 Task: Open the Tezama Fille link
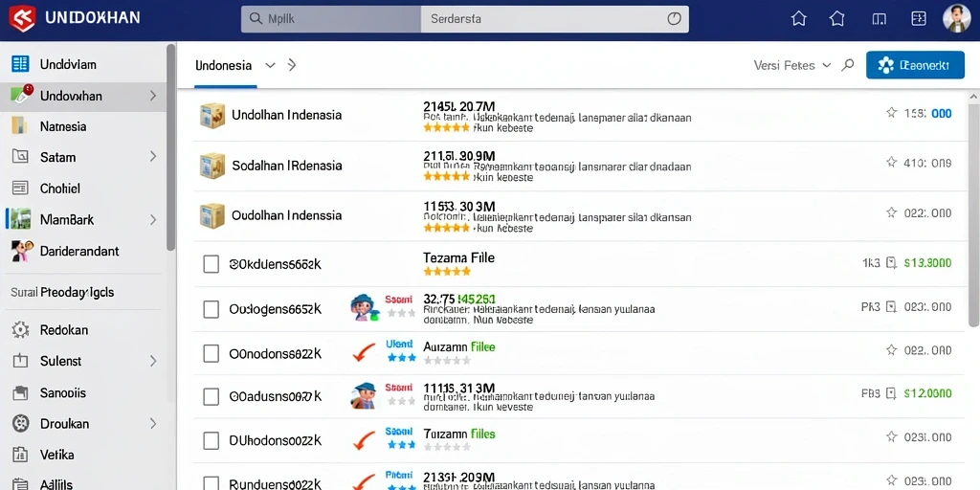tap(458, 257)
